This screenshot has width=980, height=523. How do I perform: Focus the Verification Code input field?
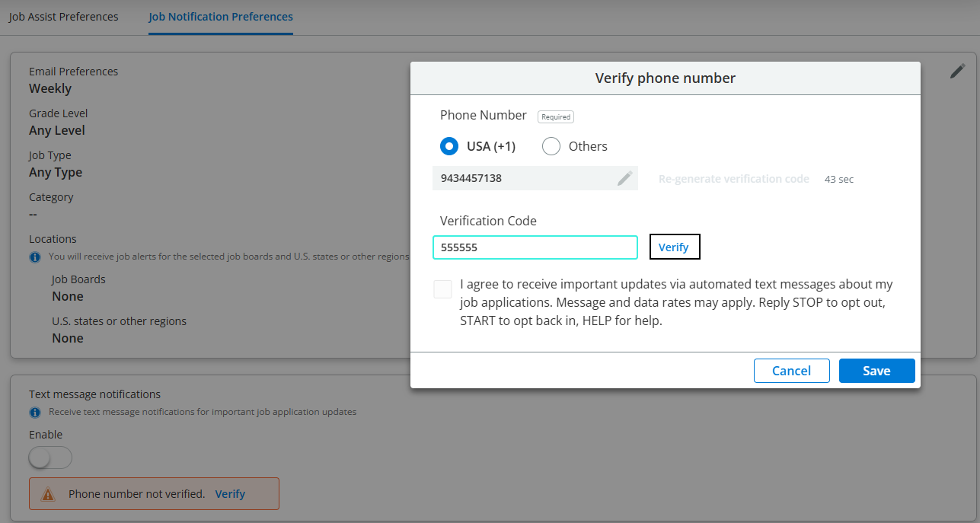click(535, 247)
